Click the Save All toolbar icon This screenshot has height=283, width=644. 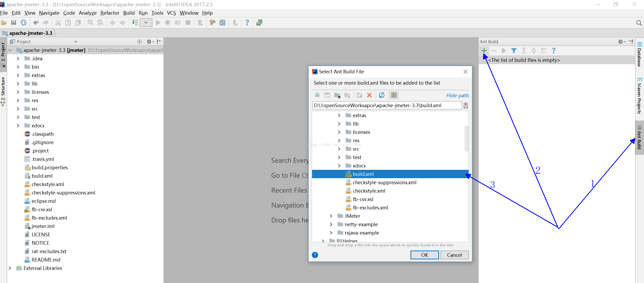pyautogui.click(x=14, y=23)
